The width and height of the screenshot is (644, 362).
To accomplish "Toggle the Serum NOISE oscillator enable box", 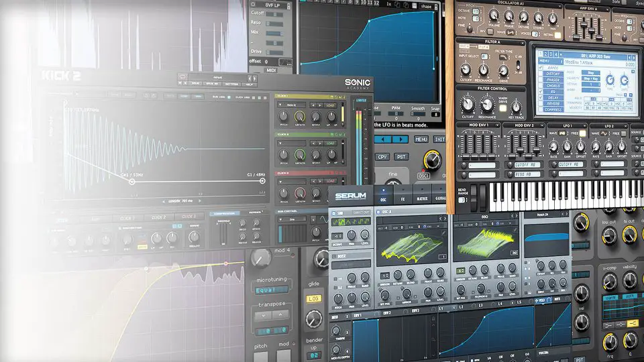I will click(334, 257).
